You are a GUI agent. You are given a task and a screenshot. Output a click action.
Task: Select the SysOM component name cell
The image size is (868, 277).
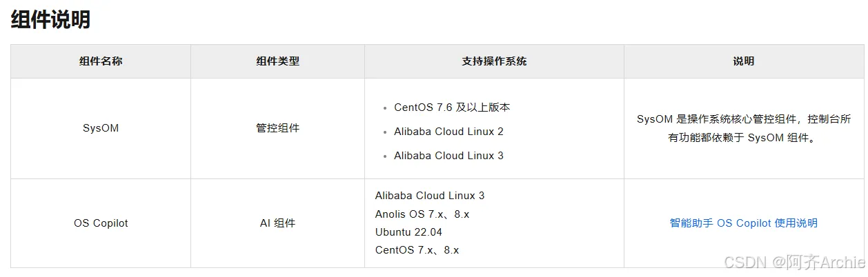click(101, 128)
